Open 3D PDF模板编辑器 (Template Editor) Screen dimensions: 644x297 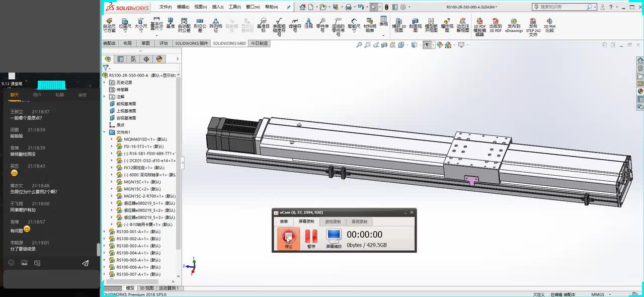(x=479, y=27)
